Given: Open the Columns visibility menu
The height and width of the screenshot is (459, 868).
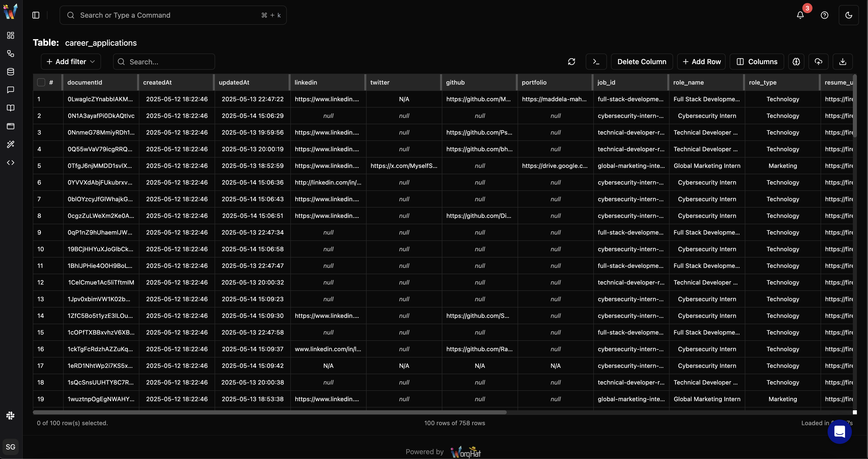Looking at the screenshot, I should [x=757, y=62].
